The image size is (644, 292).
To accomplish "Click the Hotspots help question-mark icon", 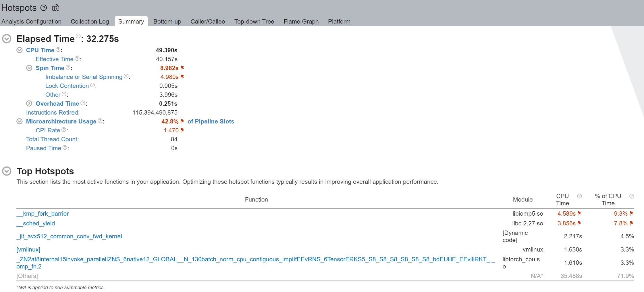I will tap(44, 8).
